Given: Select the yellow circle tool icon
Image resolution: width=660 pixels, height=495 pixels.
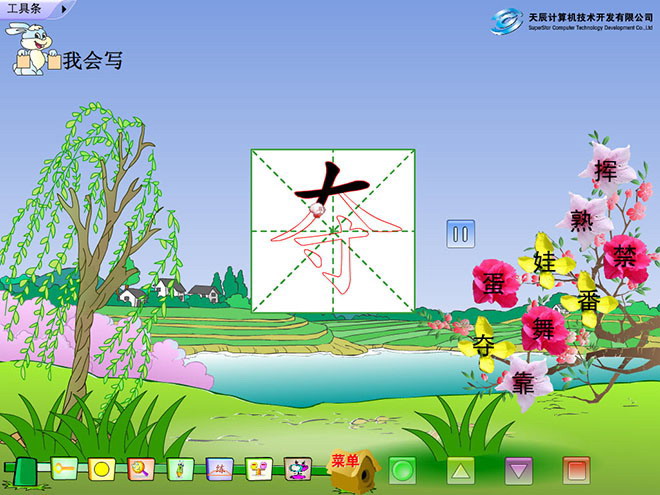Looking at the screenshot, I should click(x=101, y=468).
